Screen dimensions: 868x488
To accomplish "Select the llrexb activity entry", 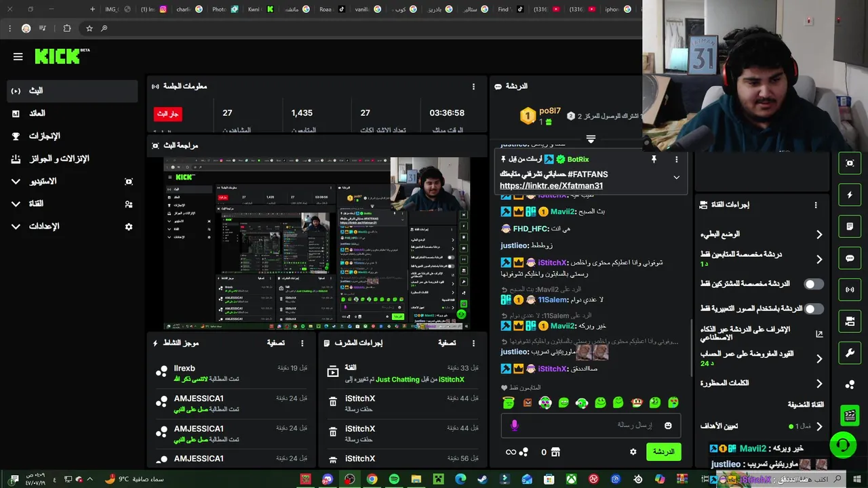I will tap(231, 373).
